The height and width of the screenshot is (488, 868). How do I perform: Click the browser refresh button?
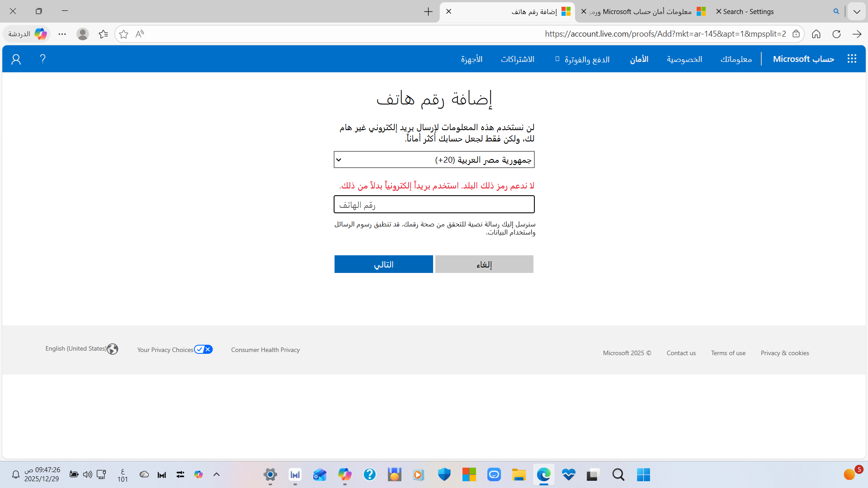pyautogui.click(x=836, y=34)
